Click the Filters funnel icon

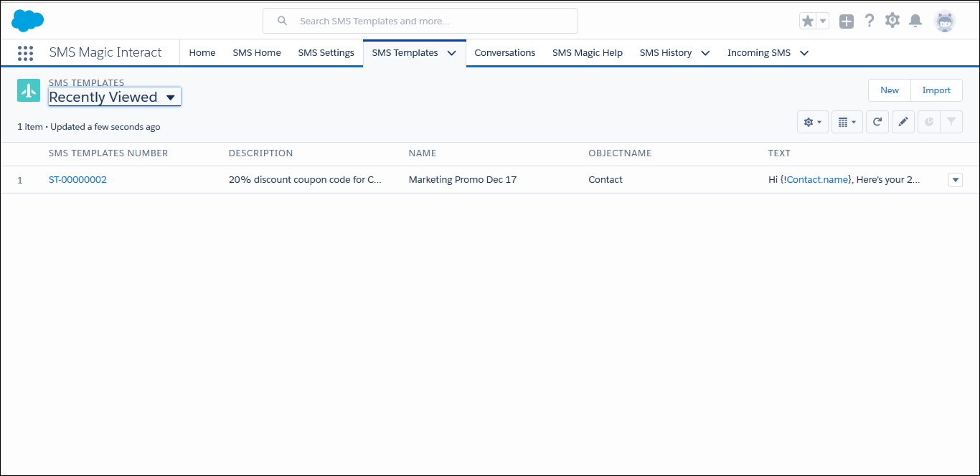click(951, 122)
